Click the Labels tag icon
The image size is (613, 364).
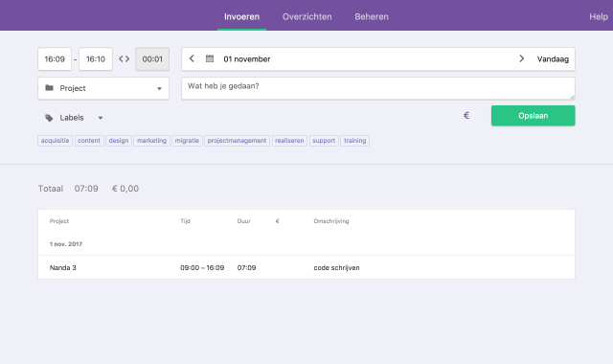[49, 118]
